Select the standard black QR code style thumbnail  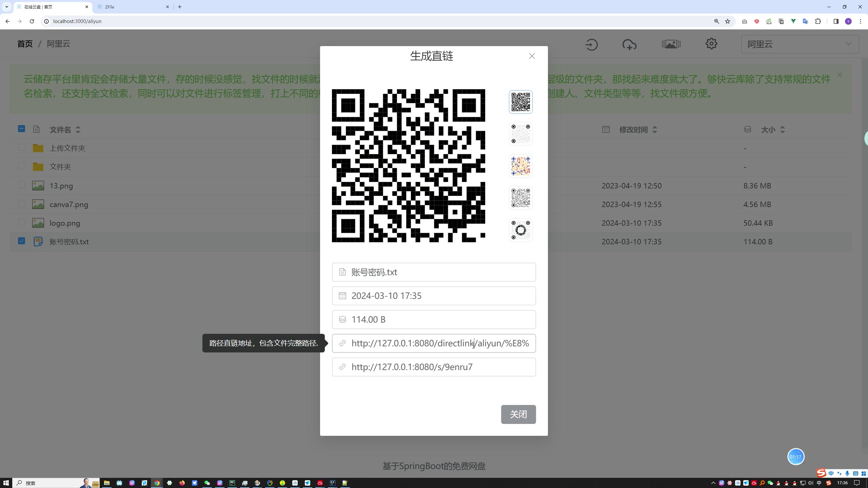(x=520, y=102)
